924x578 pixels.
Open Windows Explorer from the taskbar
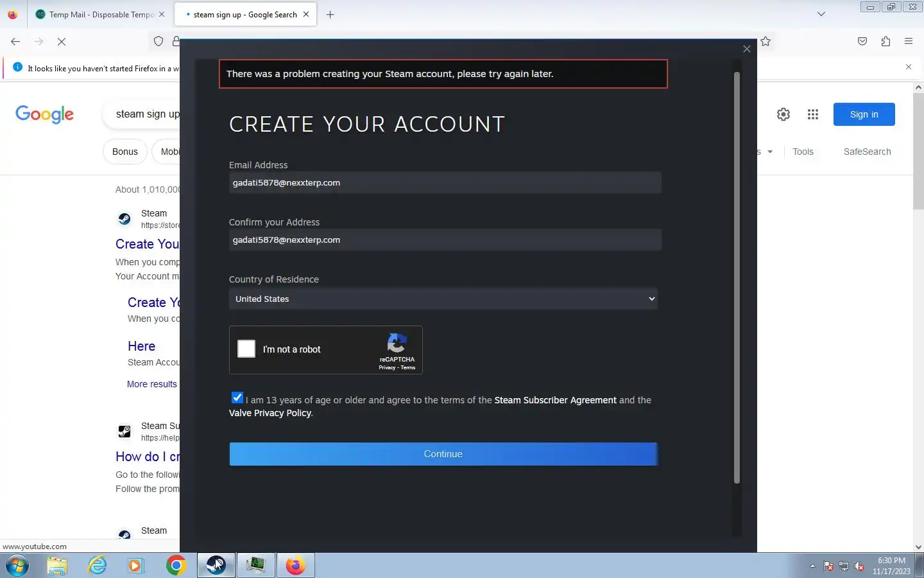click(57, 566)
